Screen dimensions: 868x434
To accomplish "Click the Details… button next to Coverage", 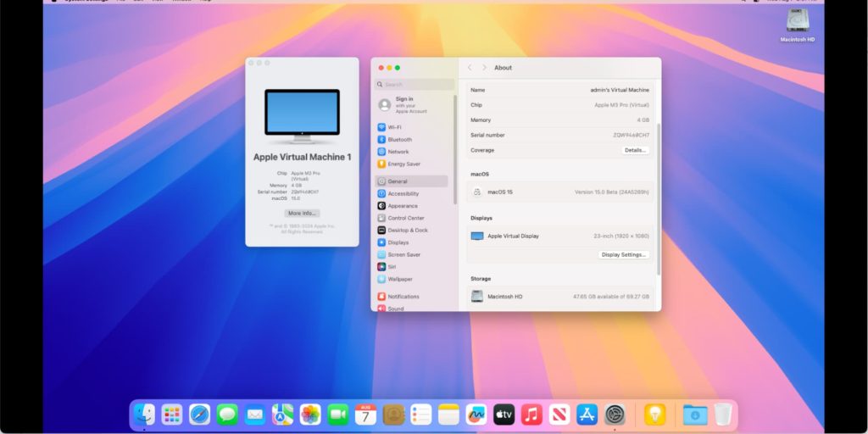I will (635, 150).
